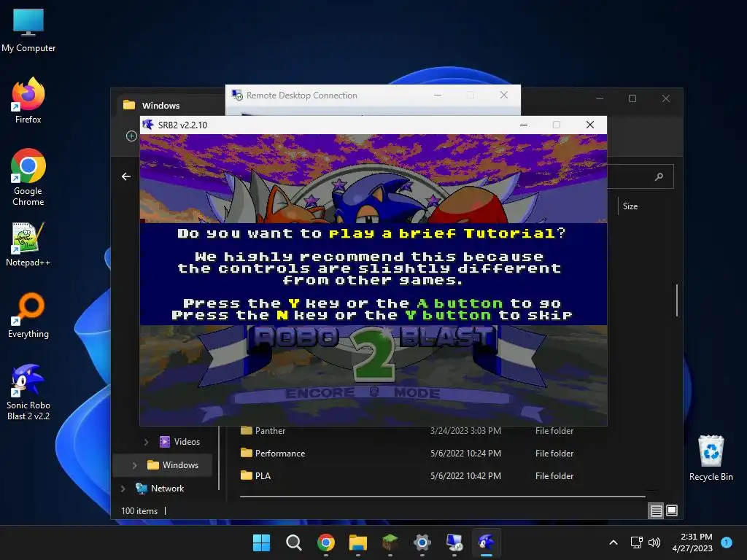Close the Remote Desktop Connection window
This screenshot has height=560, width=747.
[x=503, y=96]
